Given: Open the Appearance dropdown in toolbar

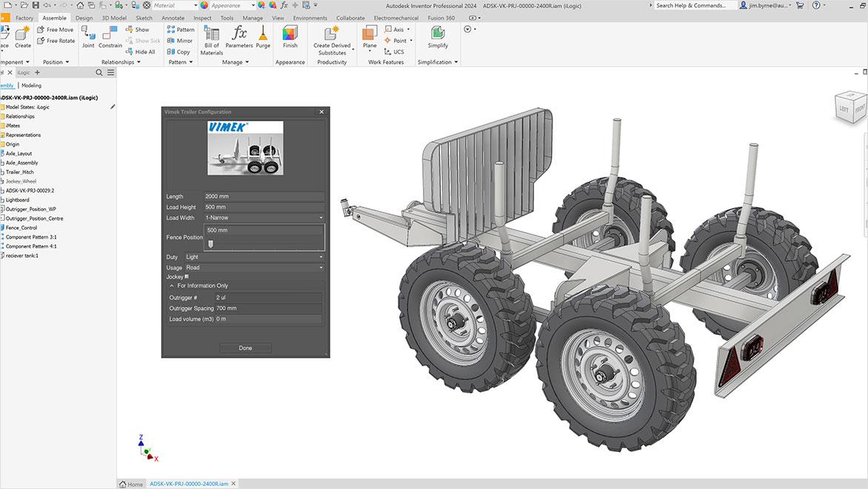Looking at the screenshot, I should [x=233, y=5].
